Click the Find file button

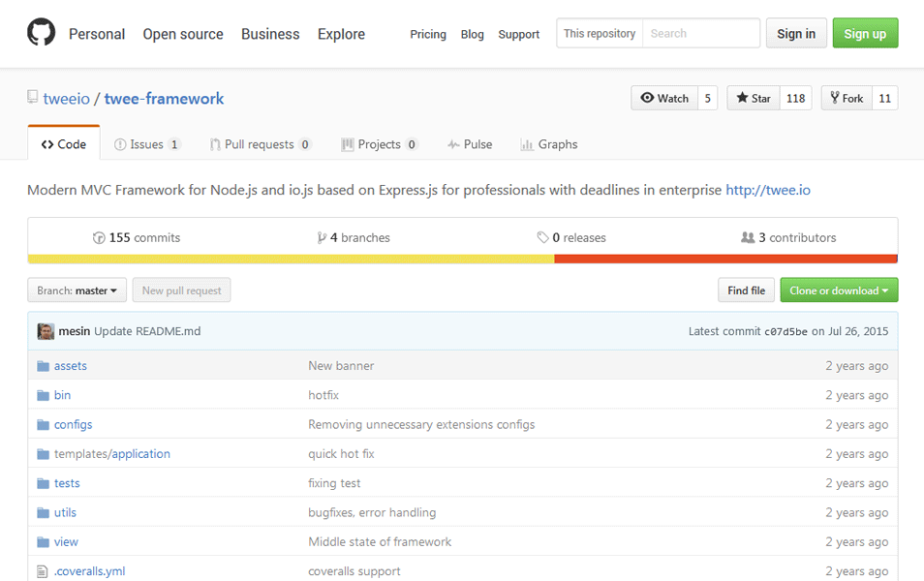pos(746,290)
